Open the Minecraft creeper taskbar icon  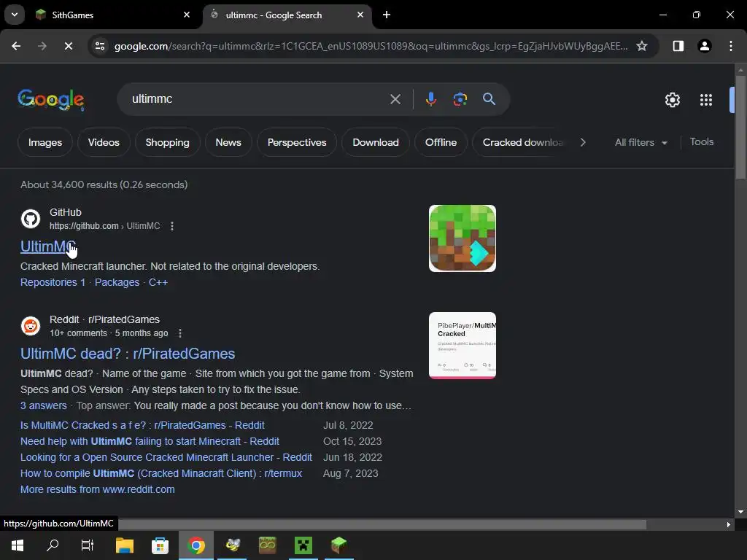tap(303, 545)
